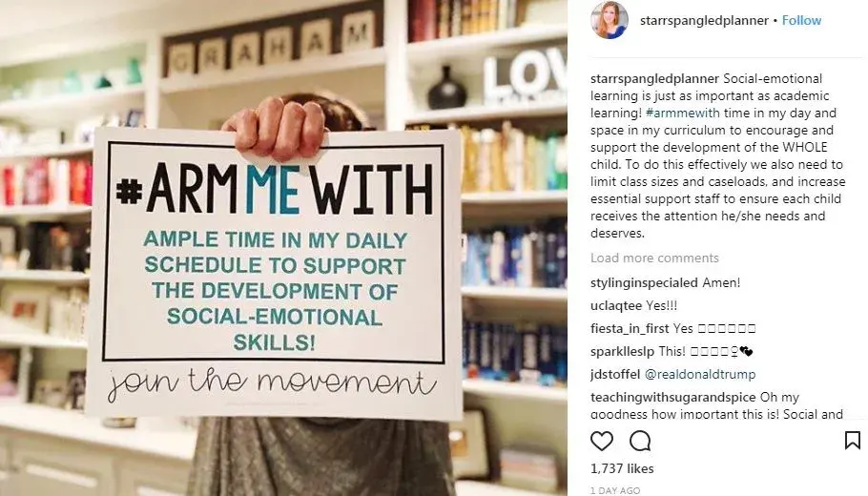Open the @realdonaldtrump mention

click(701, 375)
